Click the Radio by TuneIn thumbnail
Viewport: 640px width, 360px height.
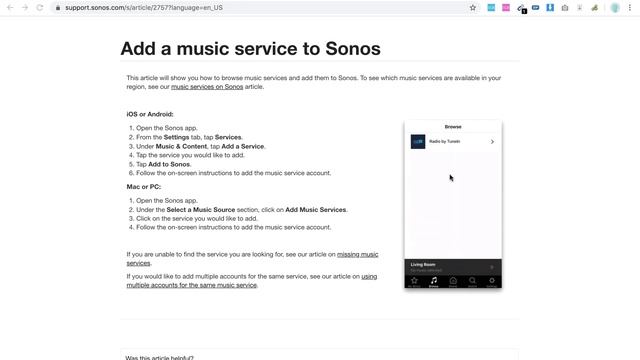point(418,142)
